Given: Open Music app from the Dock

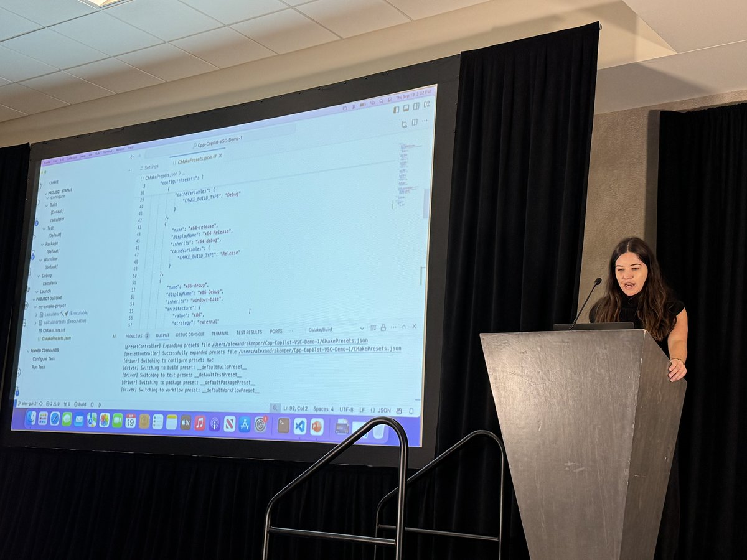Looking at the screenshot, I should (199, 424).
